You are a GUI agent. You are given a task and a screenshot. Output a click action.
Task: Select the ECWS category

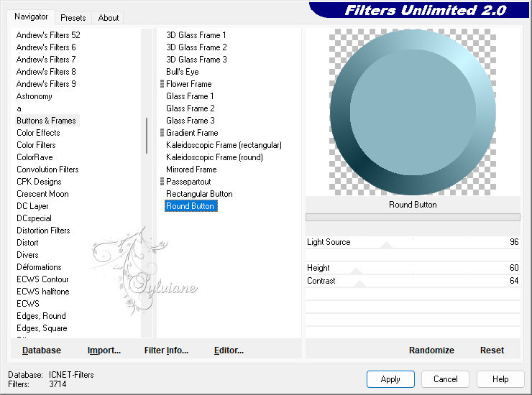[x=28, y=304]
